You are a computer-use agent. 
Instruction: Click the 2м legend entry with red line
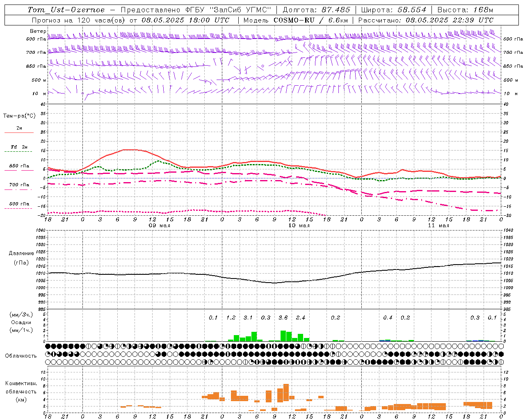(19, 130)
